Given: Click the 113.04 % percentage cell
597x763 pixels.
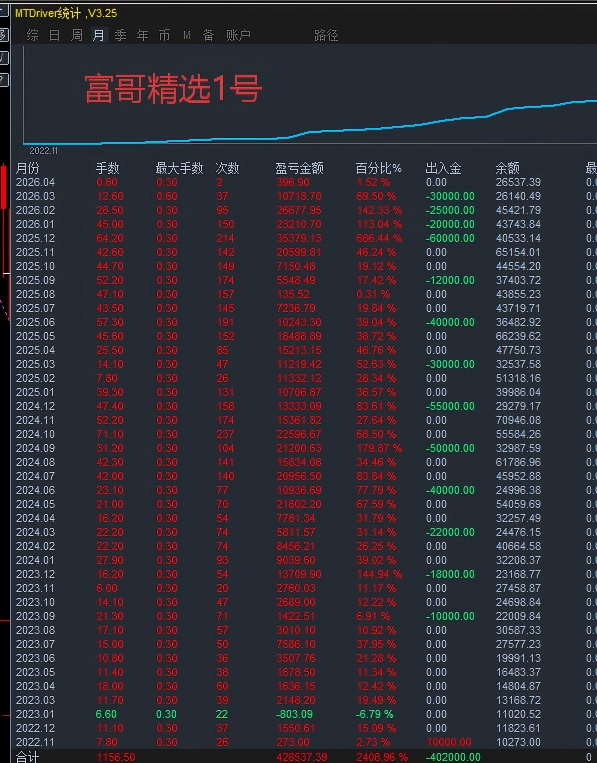Looking at the screenshot, I should coord(379,224).
